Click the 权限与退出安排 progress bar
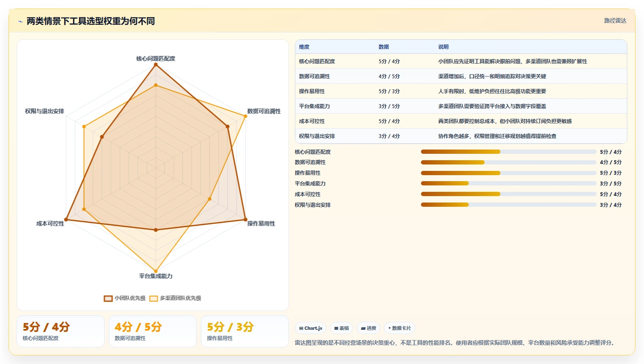This screenshot has width=644, height=364. pos(509,205)
